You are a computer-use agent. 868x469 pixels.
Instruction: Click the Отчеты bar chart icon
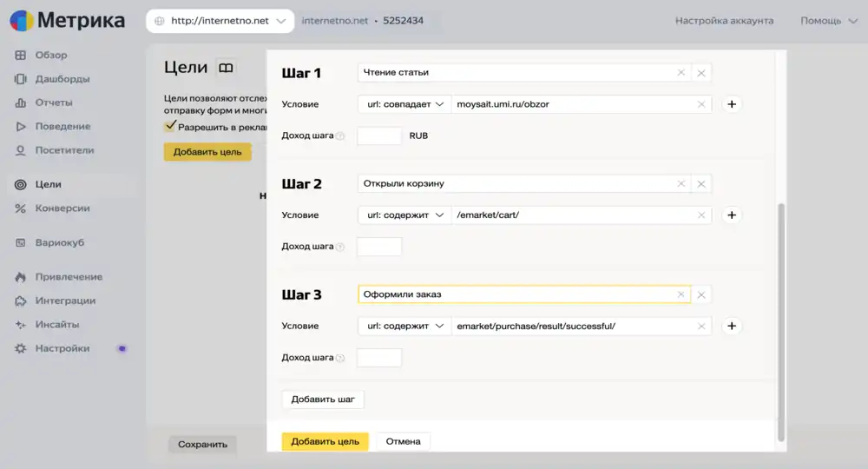pos(21,102)
